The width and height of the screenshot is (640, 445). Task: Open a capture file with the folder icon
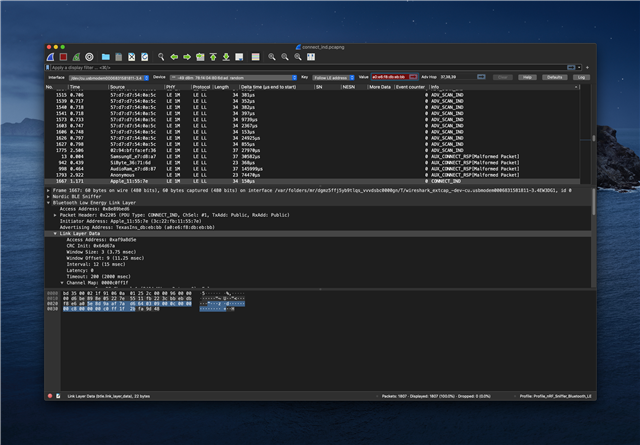[x=106, y=57]
